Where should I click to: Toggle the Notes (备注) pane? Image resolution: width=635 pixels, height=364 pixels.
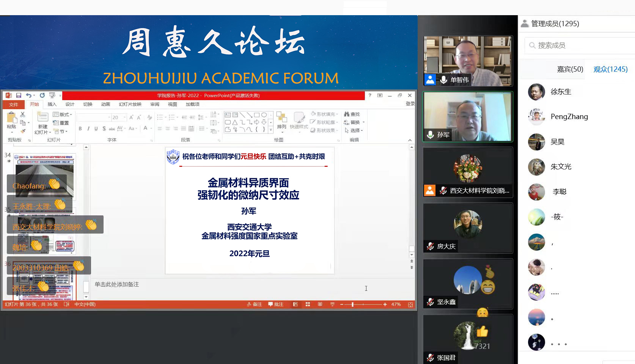pos(255,304)
